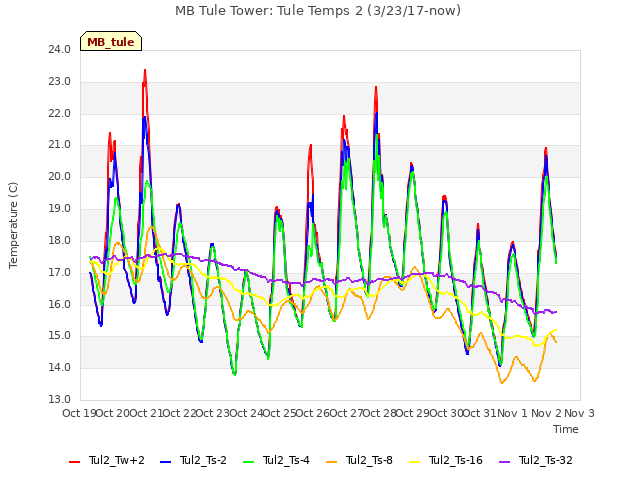This screenshot has width=640, height=480.
Task: Click the 14.0 y-axis tick label
Action: (x=60, y=368)
